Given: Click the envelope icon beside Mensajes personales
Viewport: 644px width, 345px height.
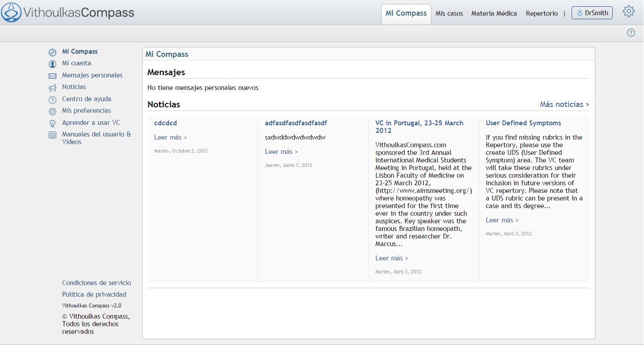Looking at the screenshot, I should (53, 76).
